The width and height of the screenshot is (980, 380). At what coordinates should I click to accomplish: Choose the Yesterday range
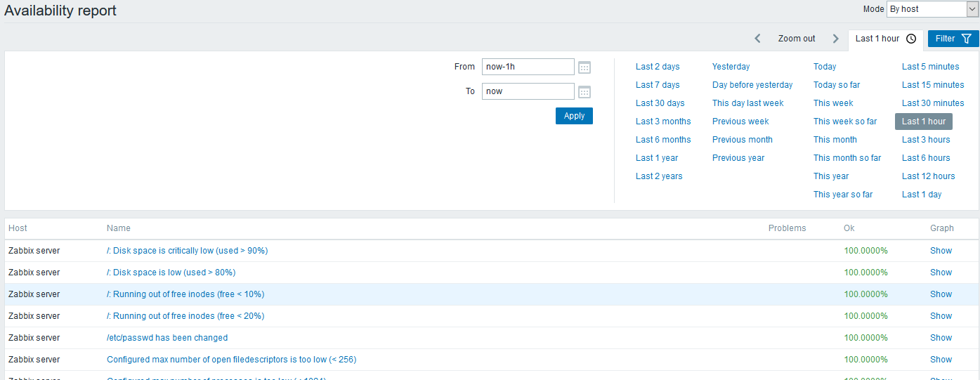[731, 67]
